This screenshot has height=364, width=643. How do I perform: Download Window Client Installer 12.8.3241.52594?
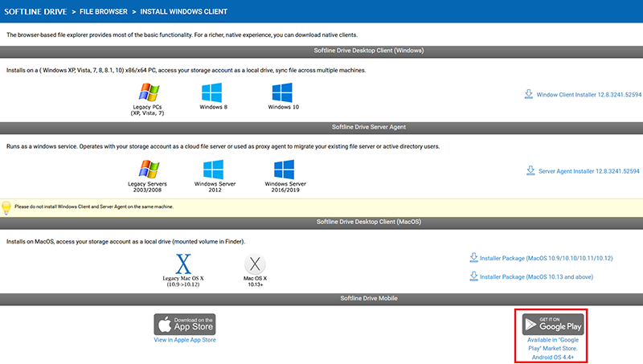pyautogui.click(x=588, y=95)
